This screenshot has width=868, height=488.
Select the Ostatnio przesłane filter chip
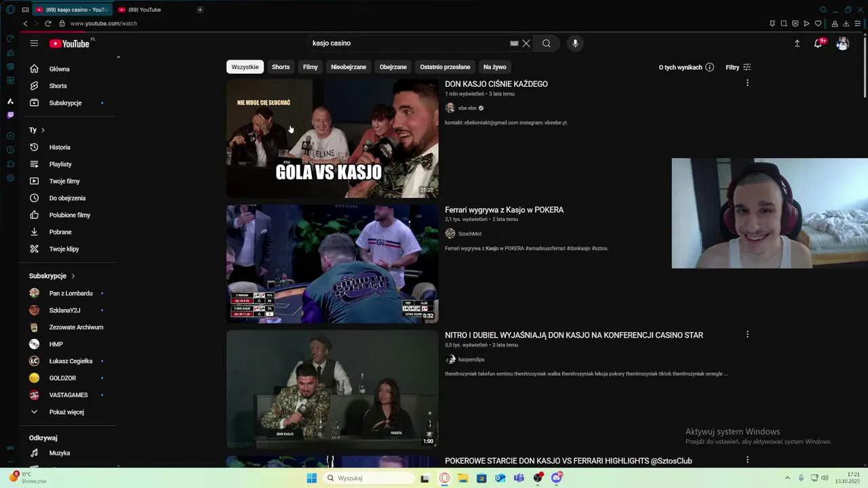tap(445, 67)
